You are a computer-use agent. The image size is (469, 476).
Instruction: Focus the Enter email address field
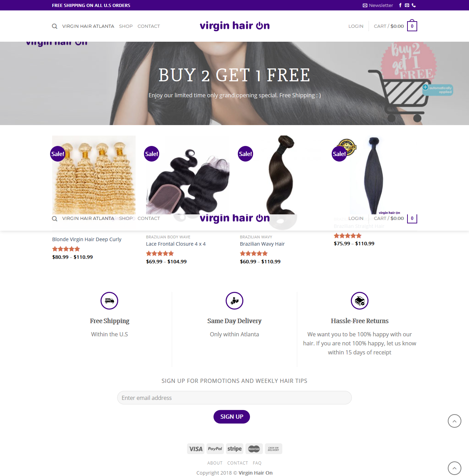234,398
